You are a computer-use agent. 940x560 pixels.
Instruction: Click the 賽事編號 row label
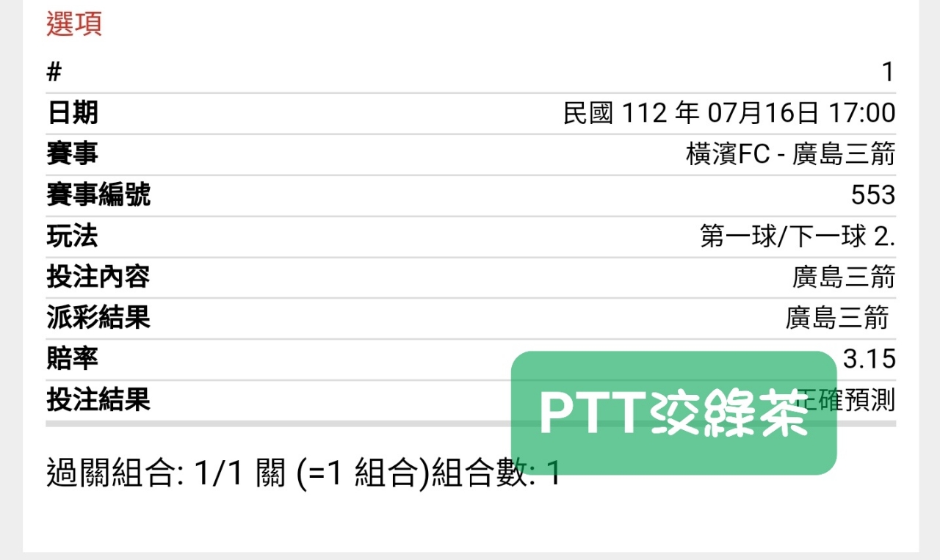98,195
